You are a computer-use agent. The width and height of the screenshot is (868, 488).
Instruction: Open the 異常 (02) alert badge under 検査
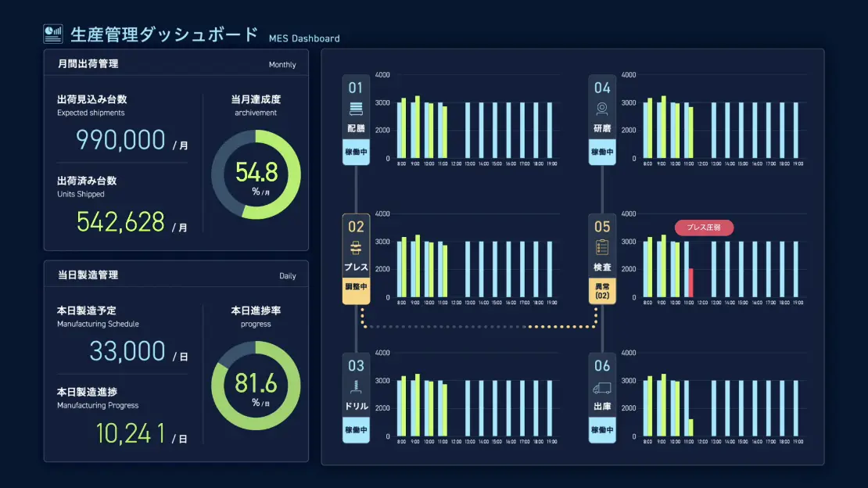(602, 291)
